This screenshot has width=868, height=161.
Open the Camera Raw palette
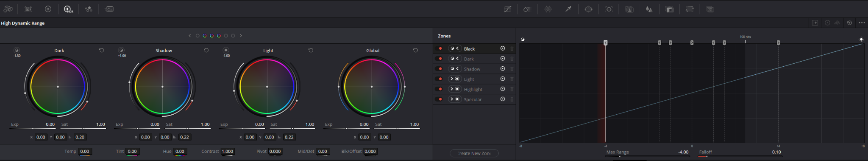(x=8, y=9)
